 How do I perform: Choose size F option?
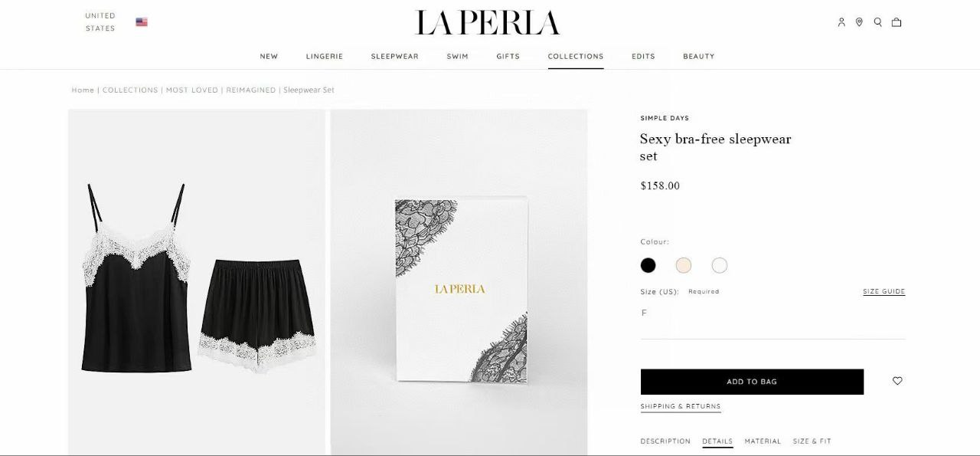tap(644, 313)
